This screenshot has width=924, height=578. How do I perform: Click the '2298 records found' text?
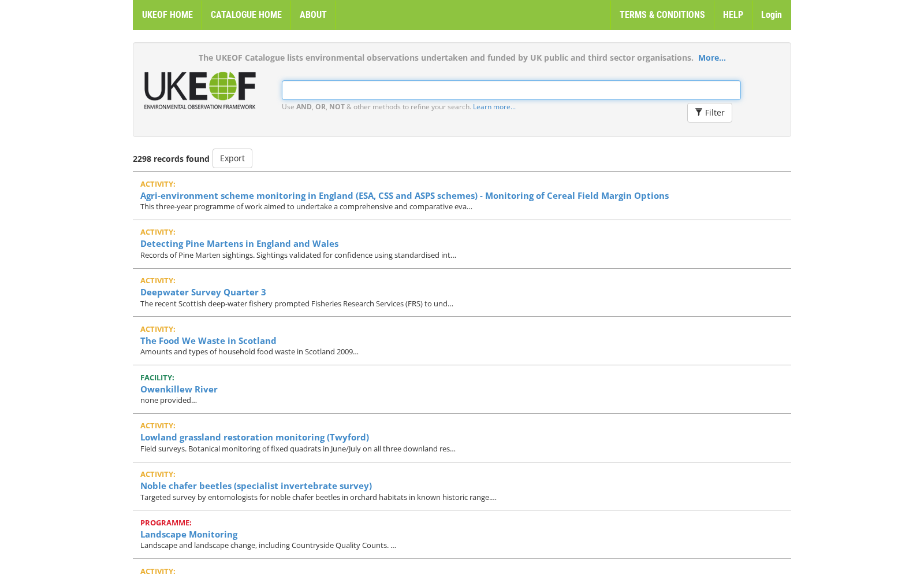click(171, 159)
